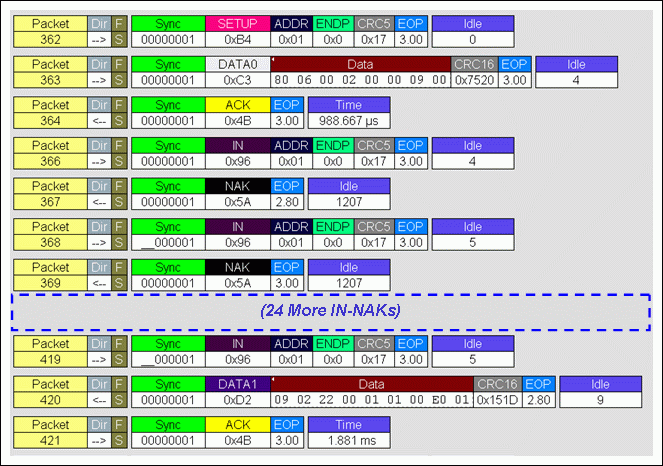Select the Idle field of packet 420
The height and width of the screenshot is (466, 663).
(x=598, y=391)
